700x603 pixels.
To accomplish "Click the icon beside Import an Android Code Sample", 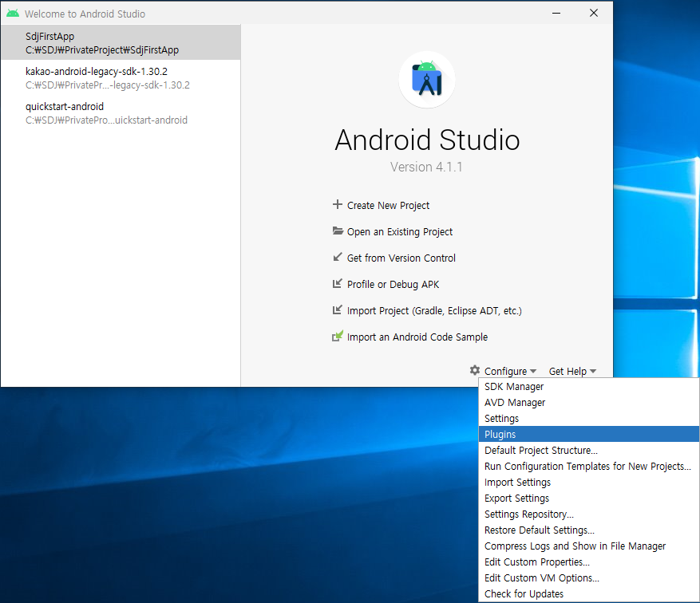I will [x=338, y=336].
